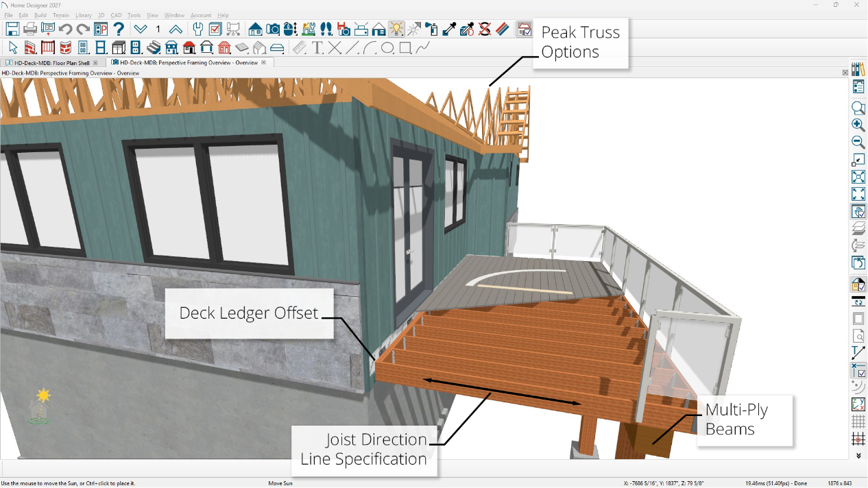Viewport: 868px width, 488px height.
Task: Click the footprints walkthrough icon
Action: click(x=326, y=29)
